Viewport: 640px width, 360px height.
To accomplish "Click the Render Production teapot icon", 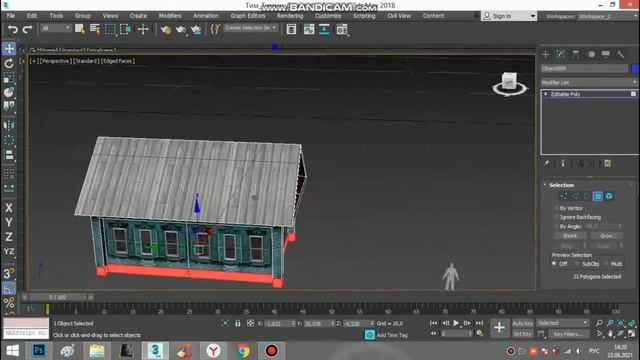I will click(x=196, y=29).
